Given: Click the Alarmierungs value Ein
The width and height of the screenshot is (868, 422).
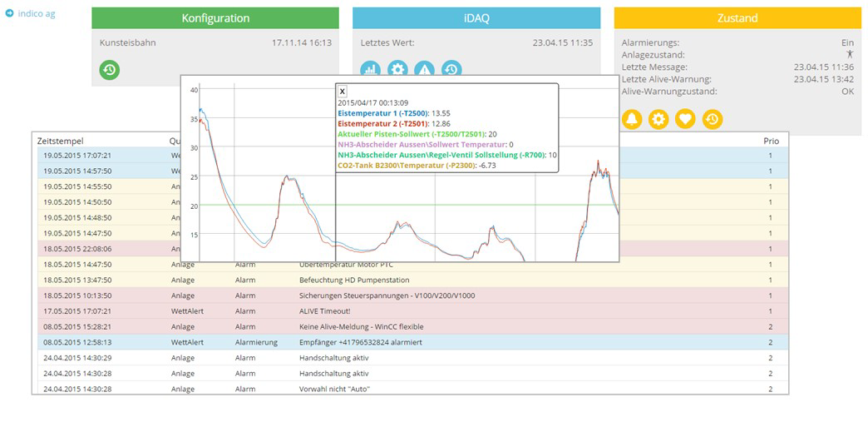Looking at the screenshot, I should click(x=847, y=42).
